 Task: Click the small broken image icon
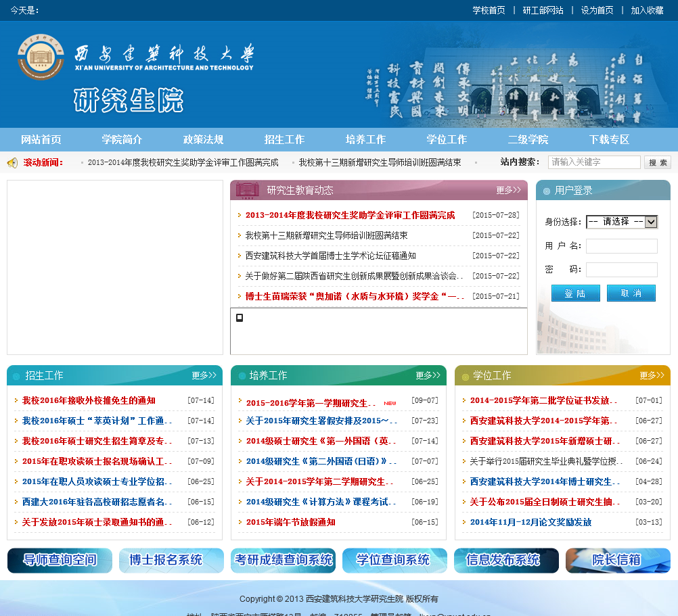click(240, 318)
